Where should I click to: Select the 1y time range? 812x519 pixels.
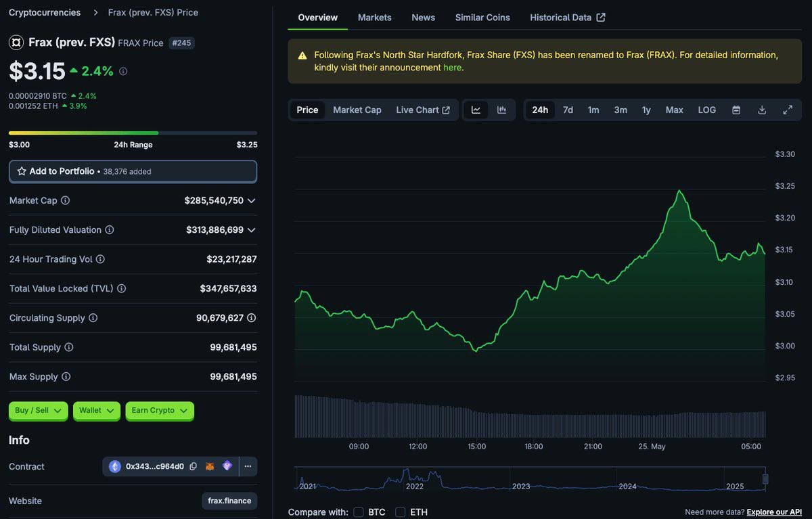tap(646, 110)
